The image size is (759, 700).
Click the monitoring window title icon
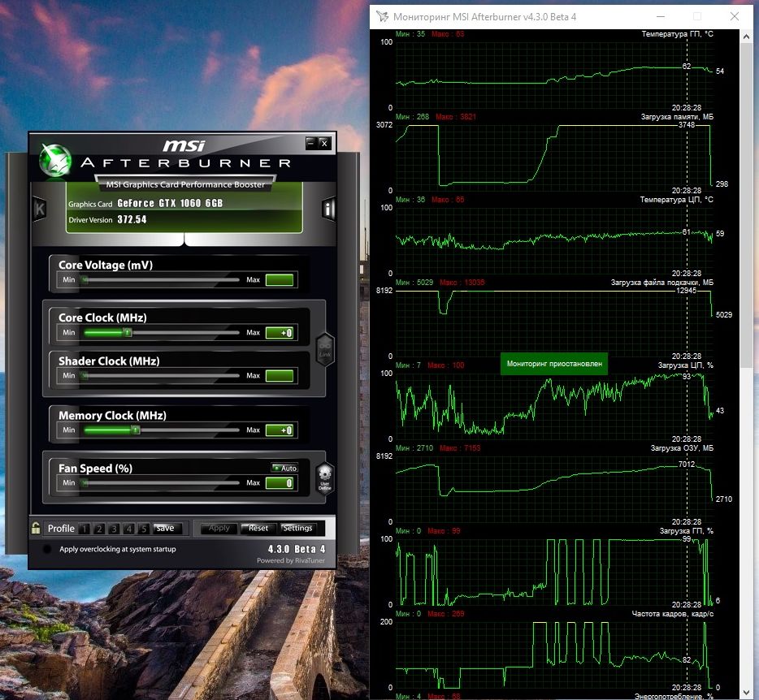click(x=382, y=16)
